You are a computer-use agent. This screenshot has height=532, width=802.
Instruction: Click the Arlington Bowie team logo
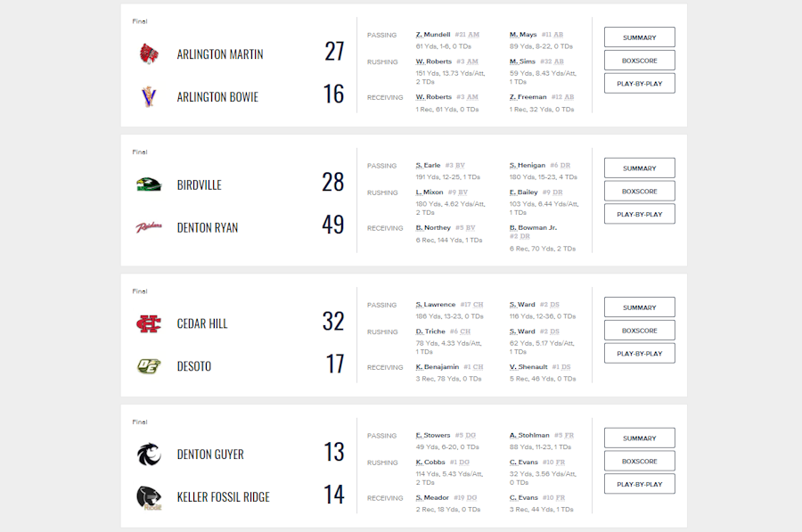(148, 96)
